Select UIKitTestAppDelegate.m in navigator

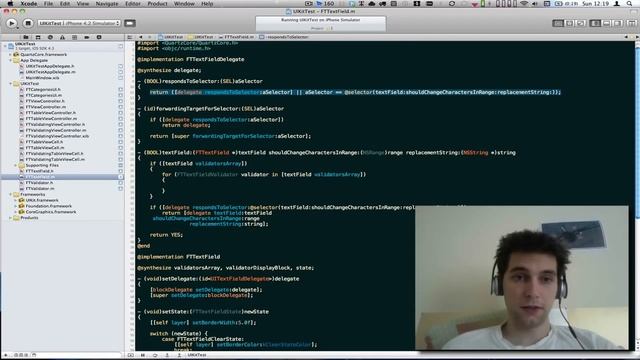click(50, 72)
